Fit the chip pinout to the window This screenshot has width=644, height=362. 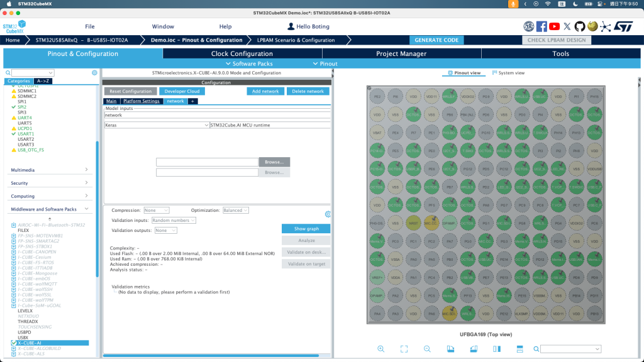coord(404,349)
